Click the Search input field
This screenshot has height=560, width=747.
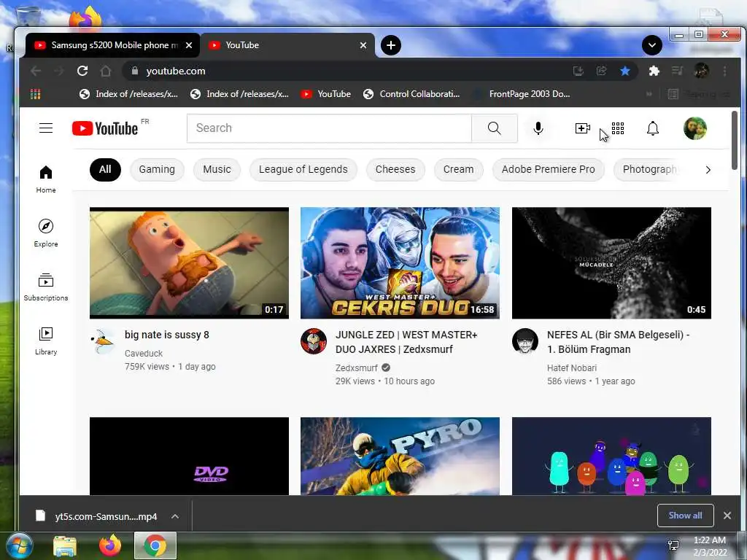pos(329,128)
